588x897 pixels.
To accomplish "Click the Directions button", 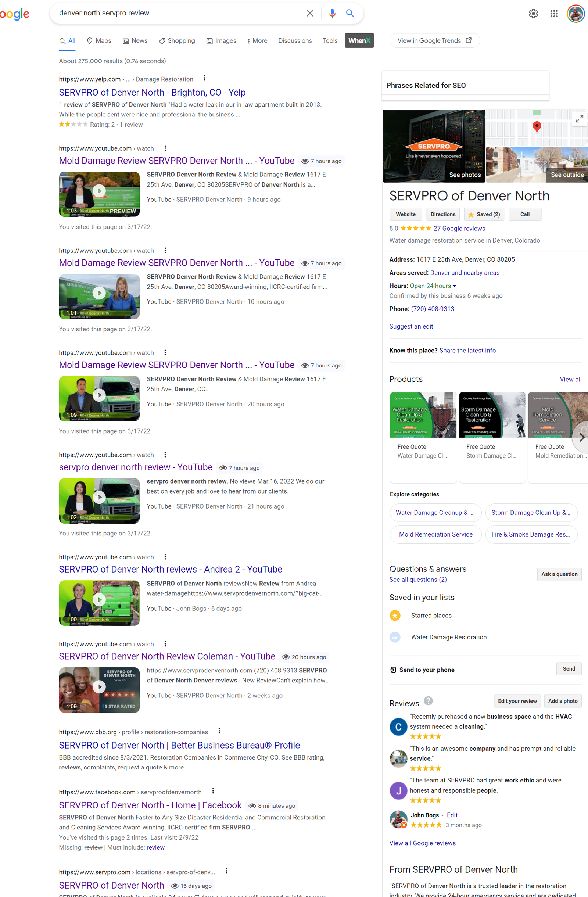I will tap(443, 215).
